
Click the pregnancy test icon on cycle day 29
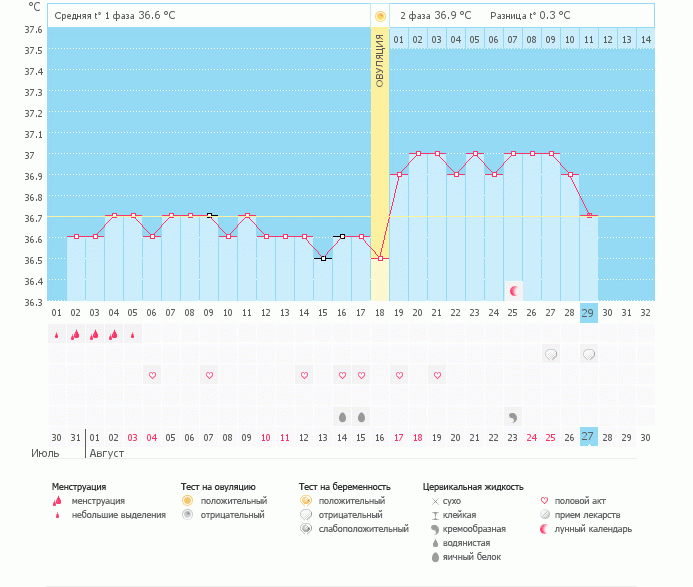tap(589, 354)
